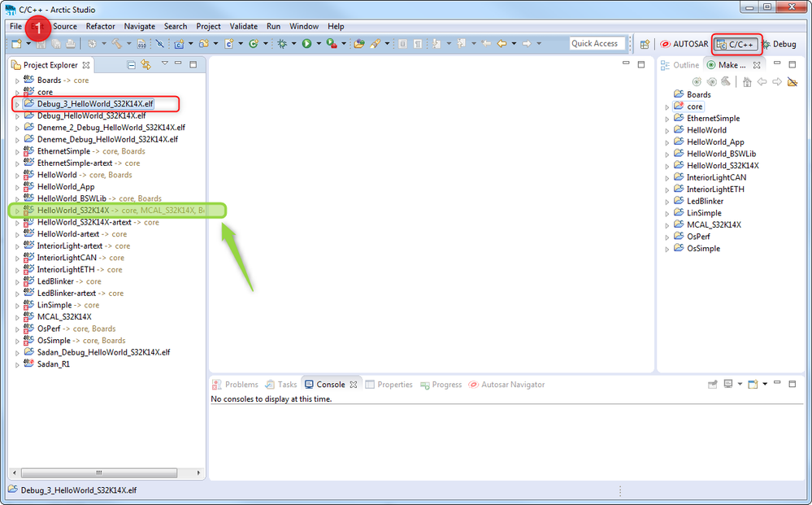Screen dimensions: 812x505
Task: Click the Open Console icon
Action: [753, 385]
